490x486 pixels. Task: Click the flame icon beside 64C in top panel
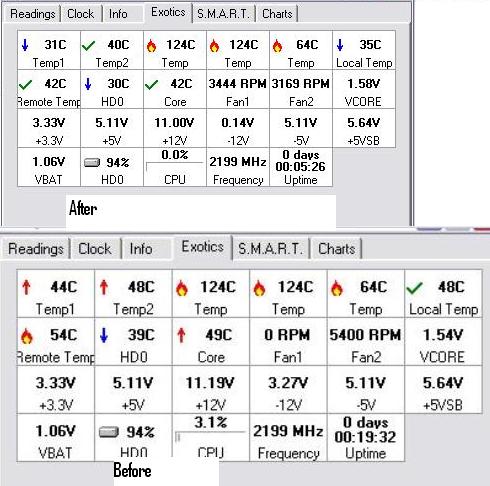pos(277,46)
